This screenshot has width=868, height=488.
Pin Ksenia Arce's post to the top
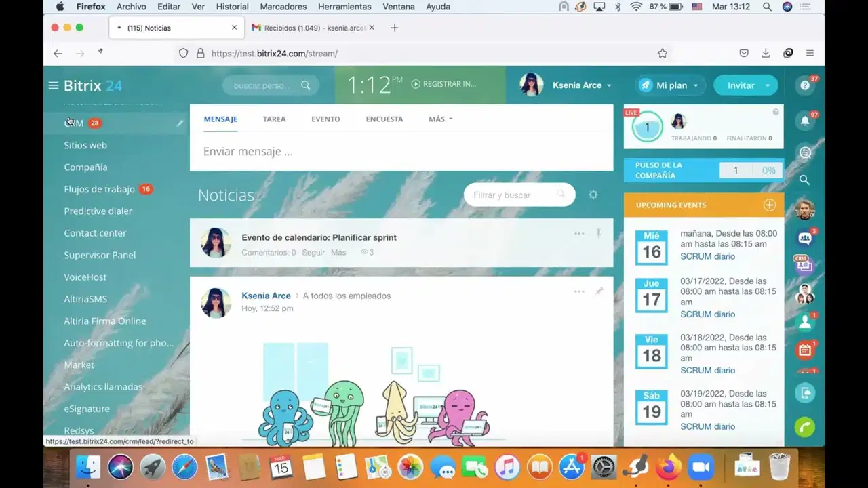[x=599, y=291]
